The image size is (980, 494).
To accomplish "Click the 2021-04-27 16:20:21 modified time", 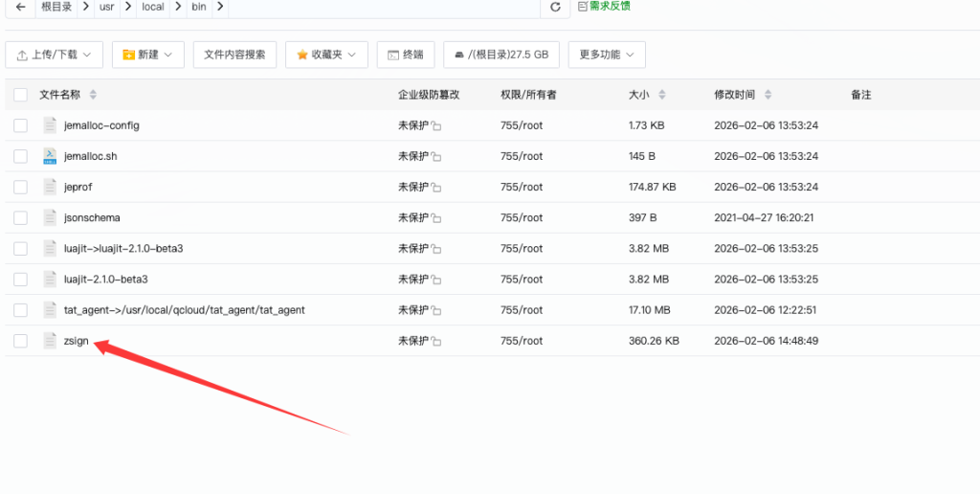I will 764,218.
